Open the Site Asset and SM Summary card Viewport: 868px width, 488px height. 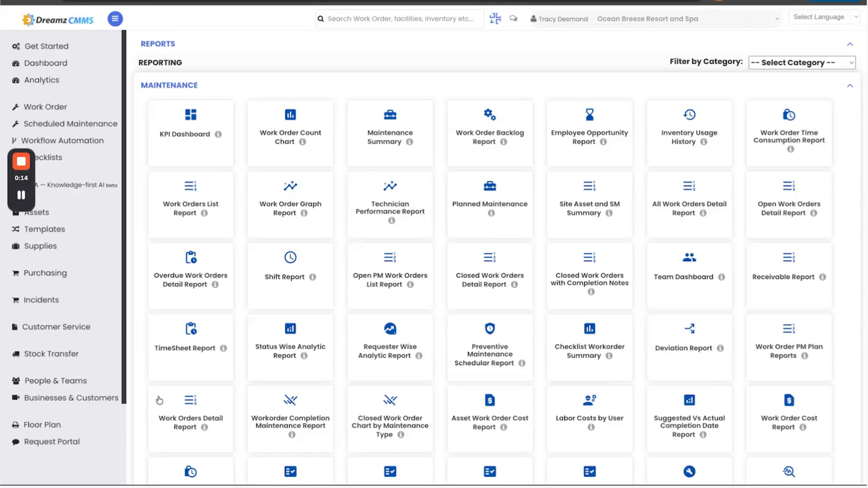590,204
